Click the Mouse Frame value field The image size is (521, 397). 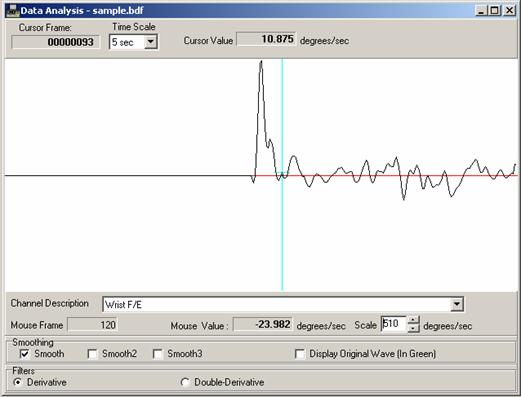tap(92, 325)
